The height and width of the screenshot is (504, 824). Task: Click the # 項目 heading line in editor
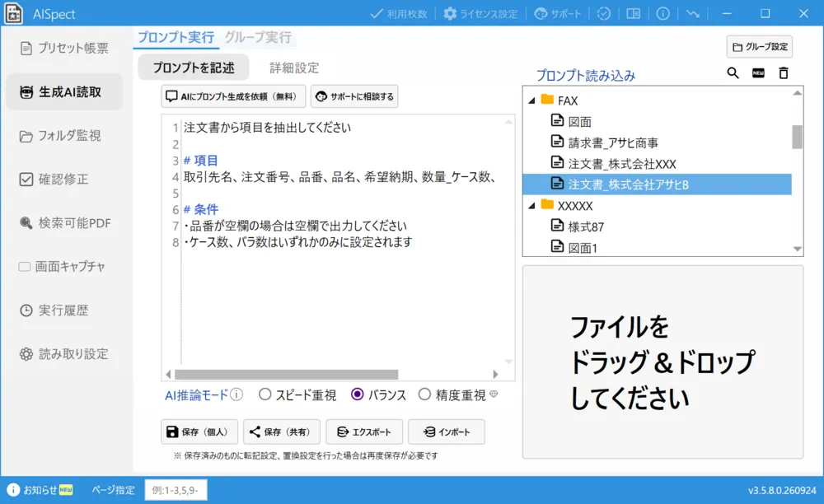click(x=201, y=160)
